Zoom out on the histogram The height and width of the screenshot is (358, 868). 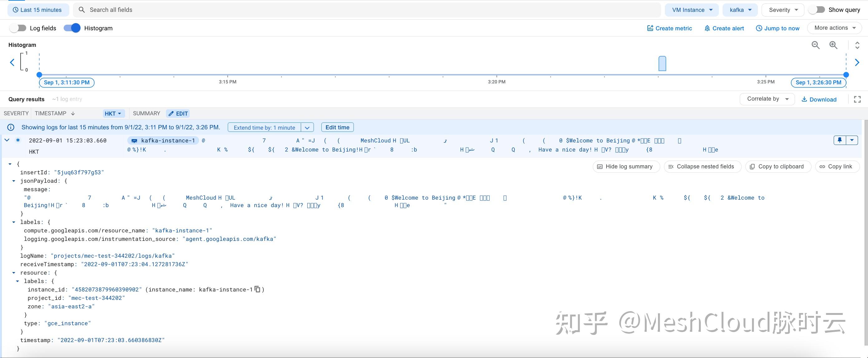pyautogui.click(x=816, y=45)
